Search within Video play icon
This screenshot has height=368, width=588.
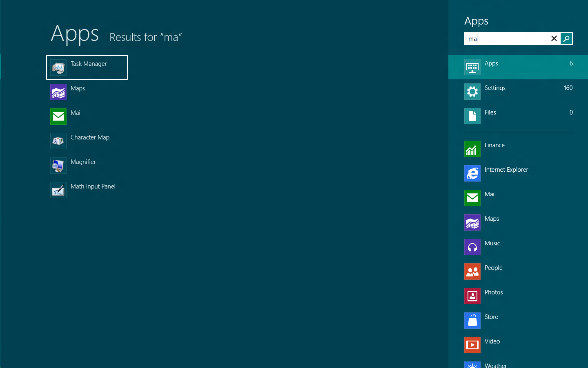click(472, 345)
